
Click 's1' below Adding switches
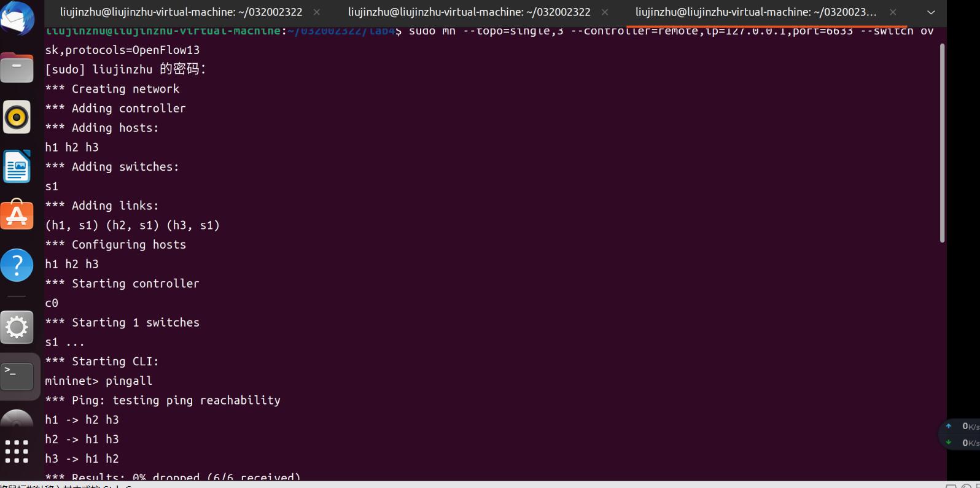52,187
